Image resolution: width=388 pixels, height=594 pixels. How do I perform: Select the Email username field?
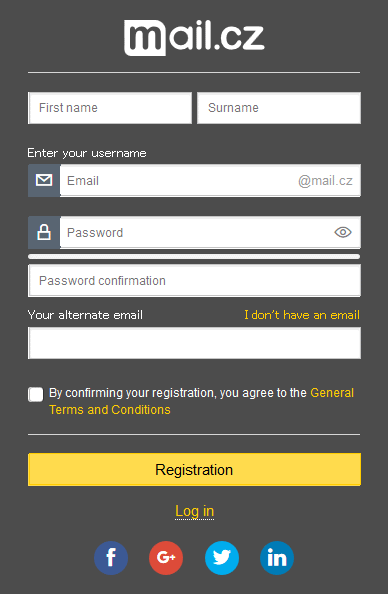point(210,180)
